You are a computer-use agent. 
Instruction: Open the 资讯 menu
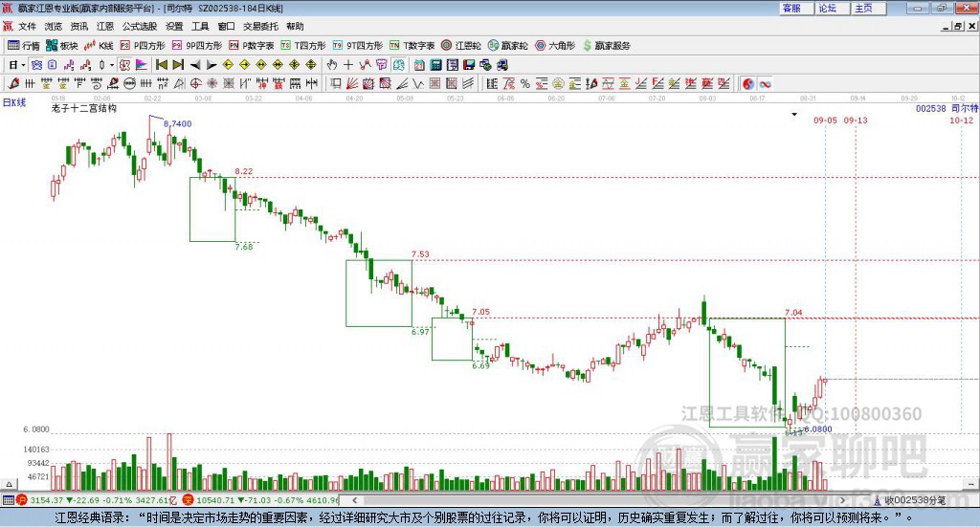79,26
